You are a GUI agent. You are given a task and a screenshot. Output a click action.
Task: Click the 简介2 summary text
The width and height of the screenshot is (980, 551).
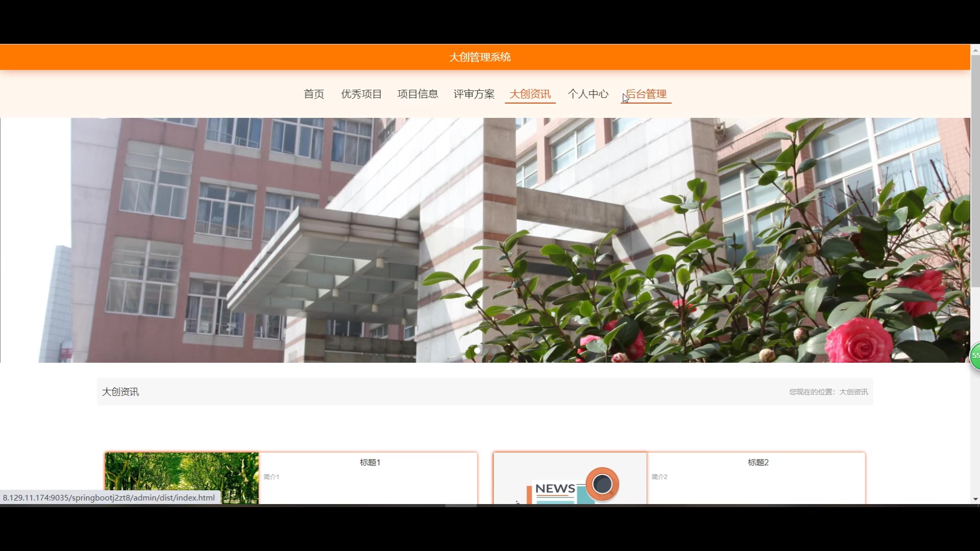(x=659, y=477)
